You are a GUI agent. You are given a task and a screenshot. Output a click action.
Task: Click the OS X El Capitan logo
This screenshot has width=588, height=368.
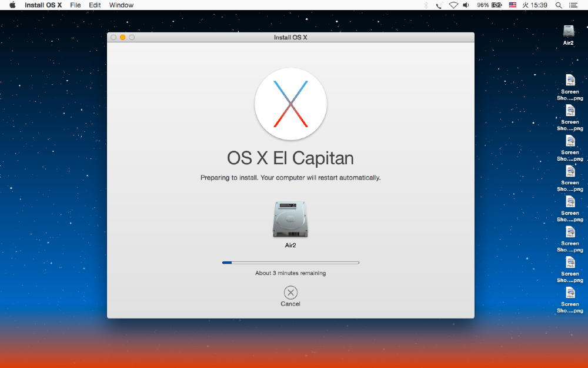[x=290, y=104]
